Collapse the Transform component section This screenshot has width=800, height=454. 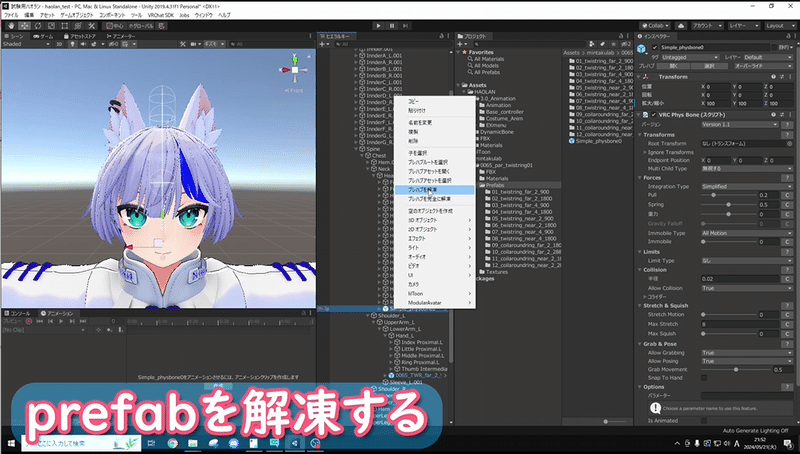[640, 77]
